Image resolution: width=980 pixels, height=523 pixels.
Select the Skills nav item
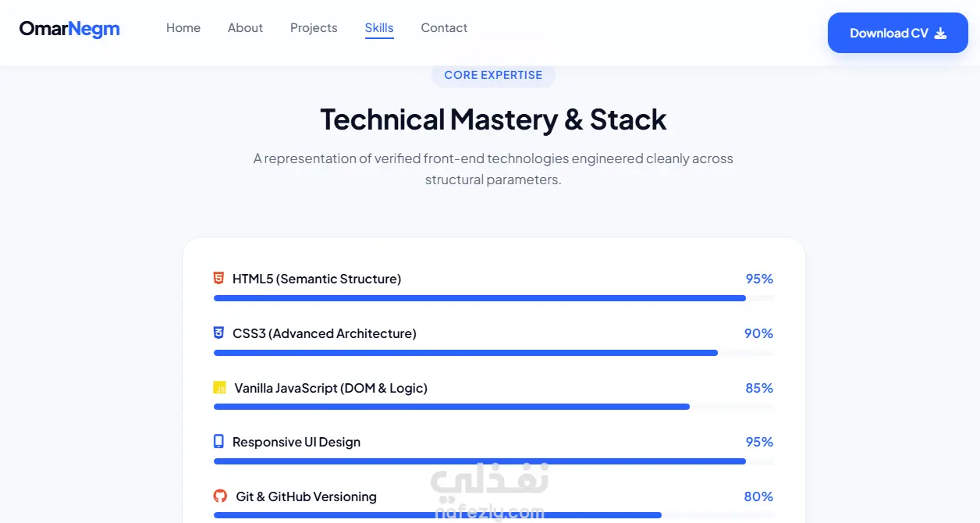coord(379,27)
